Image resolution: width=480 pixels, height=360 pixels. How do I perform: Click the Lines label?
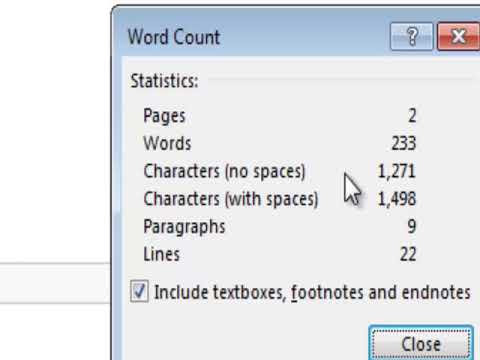point(162,254)
